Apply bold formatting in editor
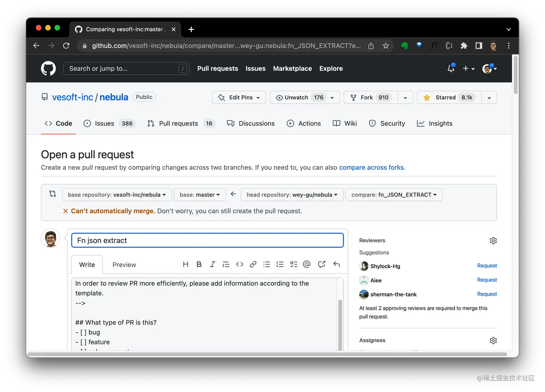545x392 pixels. [x=199, y=264]
